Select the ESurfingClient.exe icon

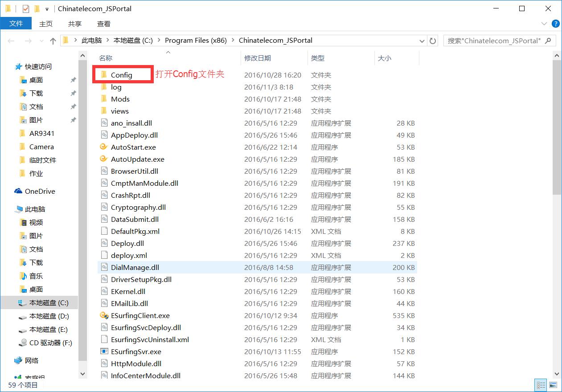coord(104,315)
